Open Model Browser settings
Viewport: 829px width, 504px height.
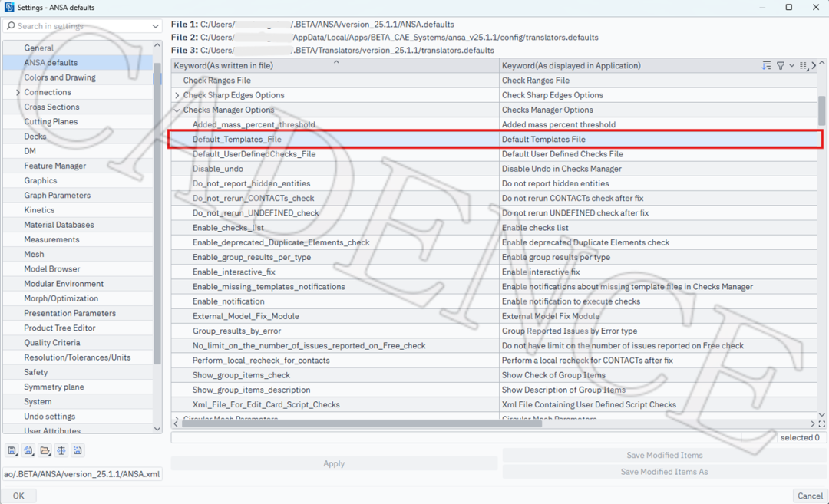point(78,269)
